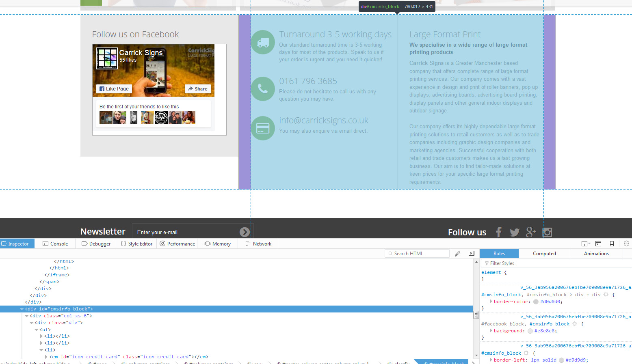The image size is (632, 364).
Task: Collapse the div class col-xs-6 node
Action: tap(27, 316)
